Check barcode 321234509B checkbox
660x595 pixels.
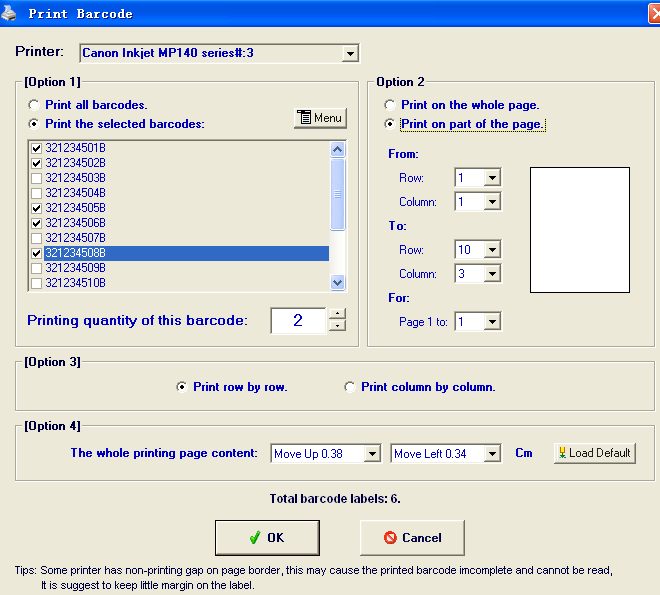[37, 268]
